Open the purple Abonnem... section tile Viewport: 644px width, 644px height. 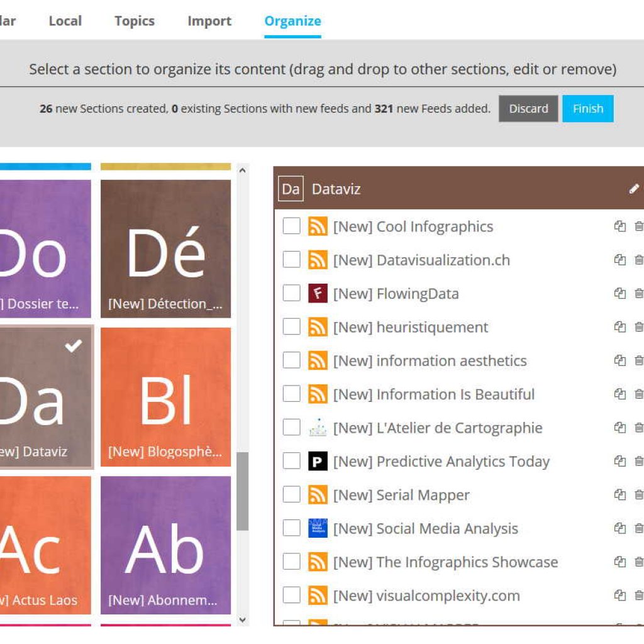(x=165, y=545)
